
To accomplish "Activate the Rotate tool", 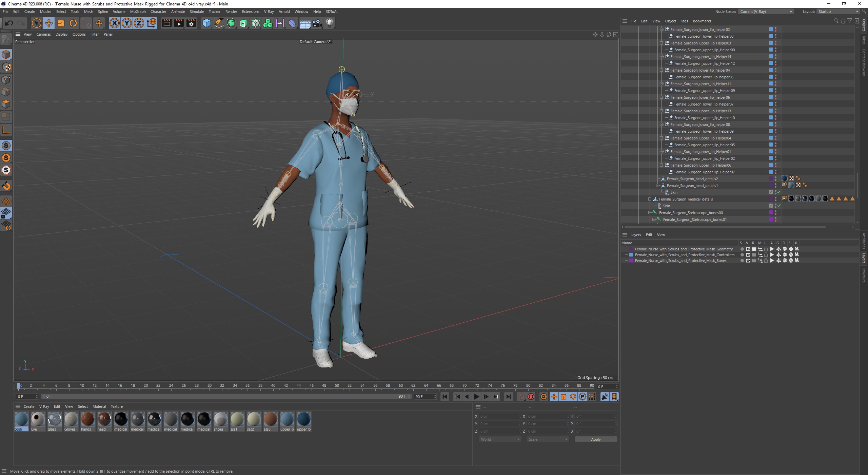I will point(73,23).
